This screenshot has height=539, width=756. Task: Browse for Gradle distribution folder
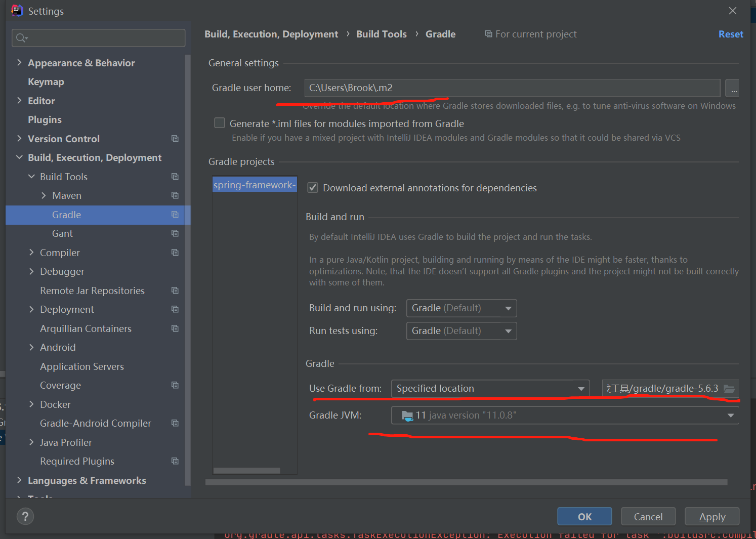tap(730, 389)
